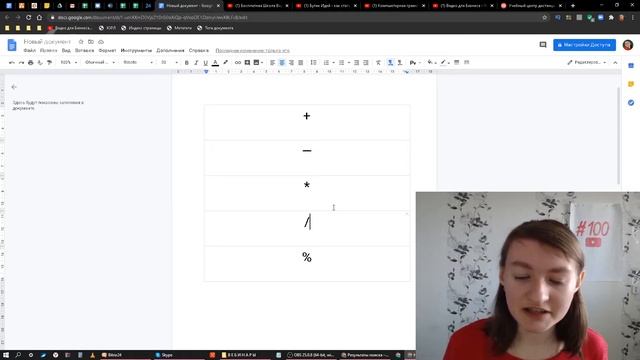Click the document title Новый документ
This screenshot has height=360, width=640.
47,42
